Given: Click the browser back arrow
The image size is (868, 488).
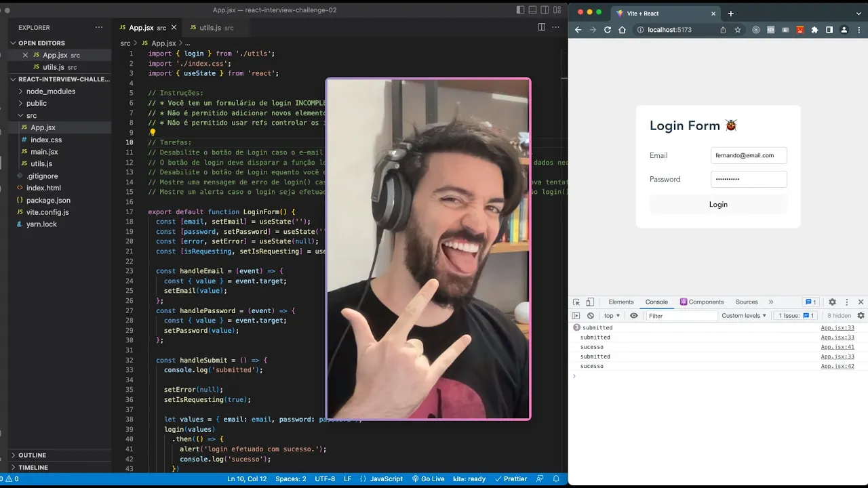Looking at the screenshot, I should 578,30.
